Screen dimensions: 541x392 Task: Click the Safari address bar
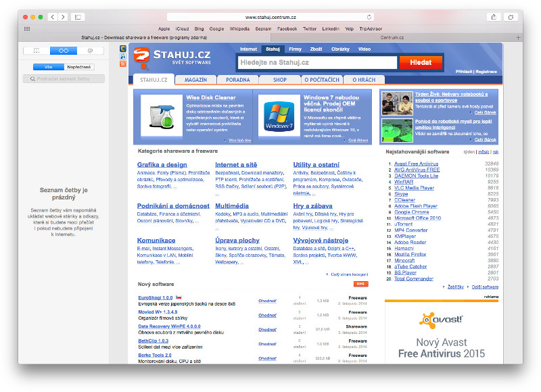270,17
